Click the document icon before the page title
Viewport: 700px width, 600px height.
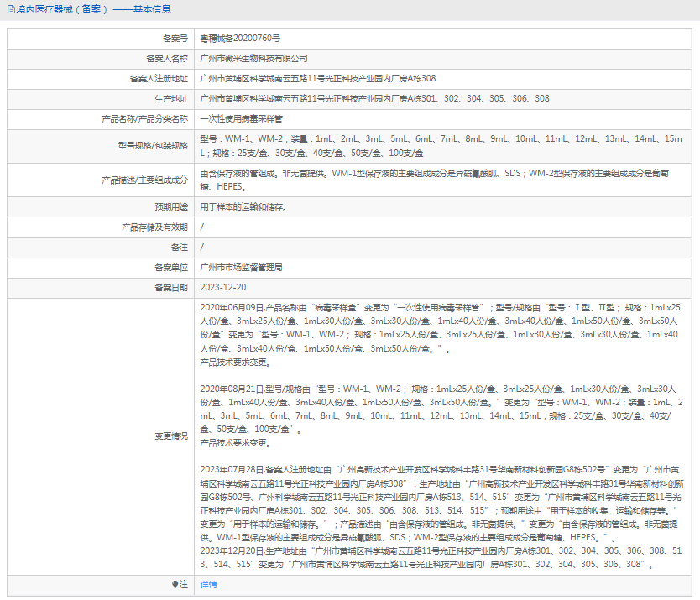pos(11,9)
